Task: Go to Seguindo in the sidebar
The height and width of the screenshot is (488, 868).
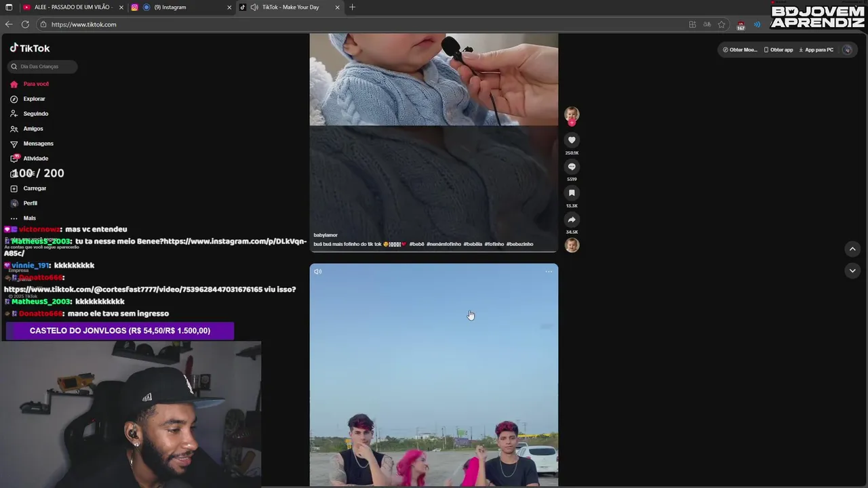Action: pyautogui.click(x=29, y=114)
